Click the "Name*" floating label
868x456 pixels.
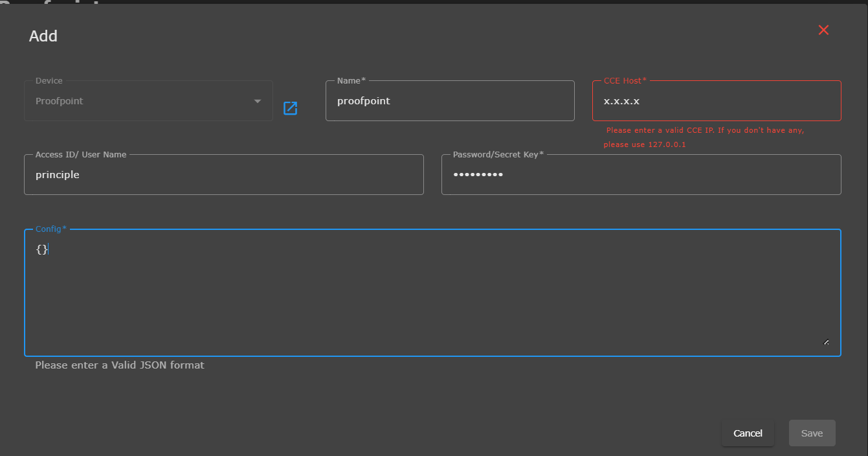(x=351, y=81)
